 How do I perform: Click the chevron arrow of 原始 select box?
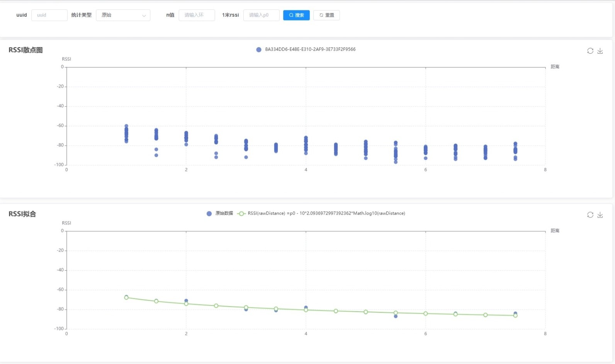click(144, 15)
